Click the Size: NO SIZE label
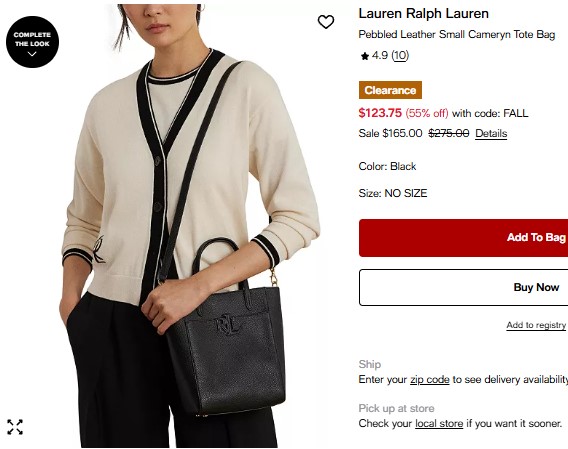Screen dimensions: 568x449 point(393,193)
